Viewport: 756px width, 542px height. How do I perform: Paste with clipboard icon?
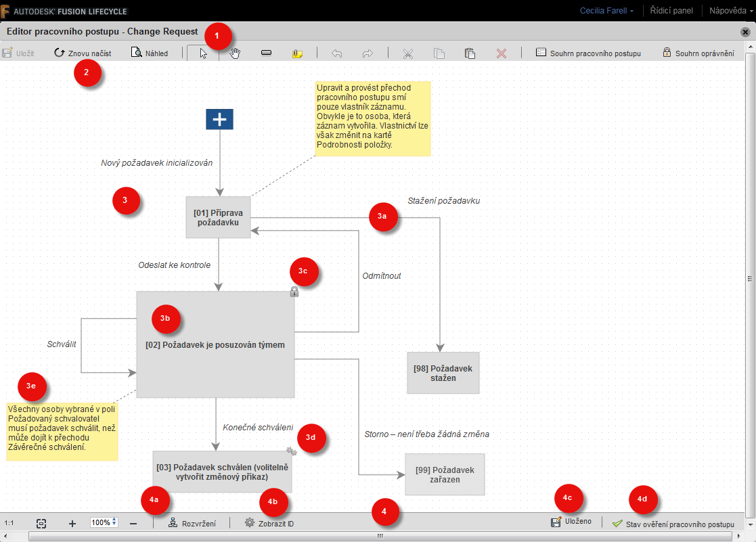click(x=470, y=53)
